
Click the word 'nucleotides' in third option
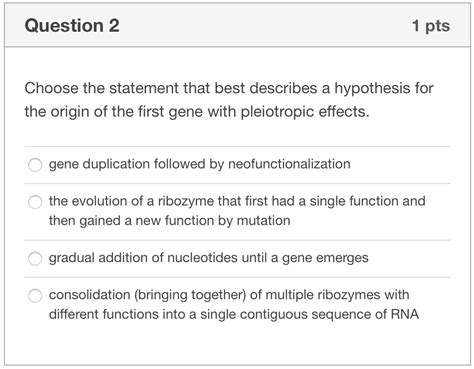point(202,258)
